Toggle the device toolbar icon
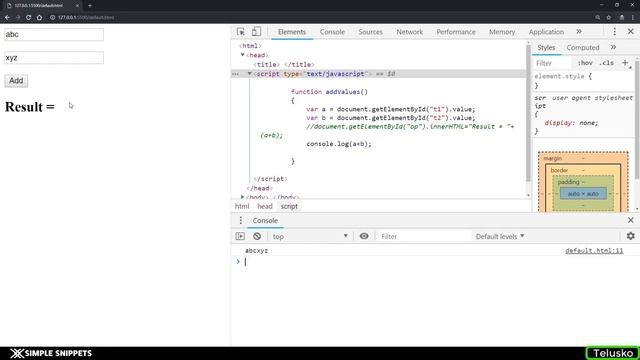This screenshot has width=640, height=360. pos(256,32)
